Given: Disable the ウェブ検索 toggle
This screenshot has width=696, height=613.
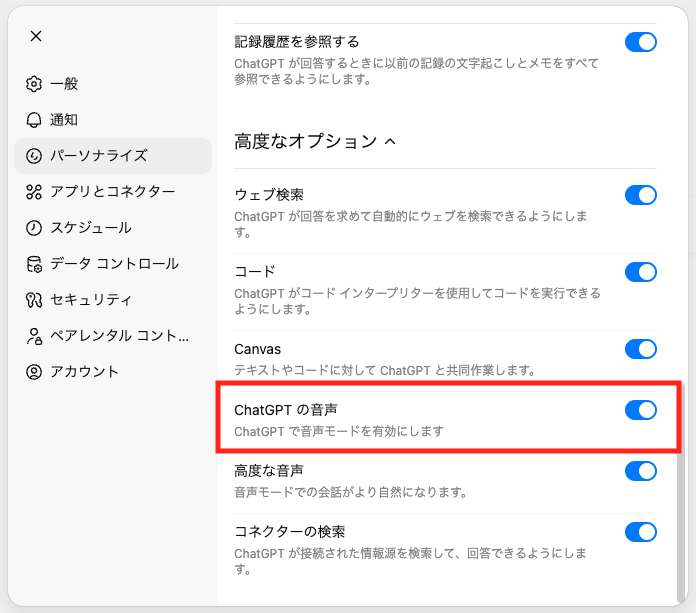Looking at the screenshot, I should [x=640, y=195].
